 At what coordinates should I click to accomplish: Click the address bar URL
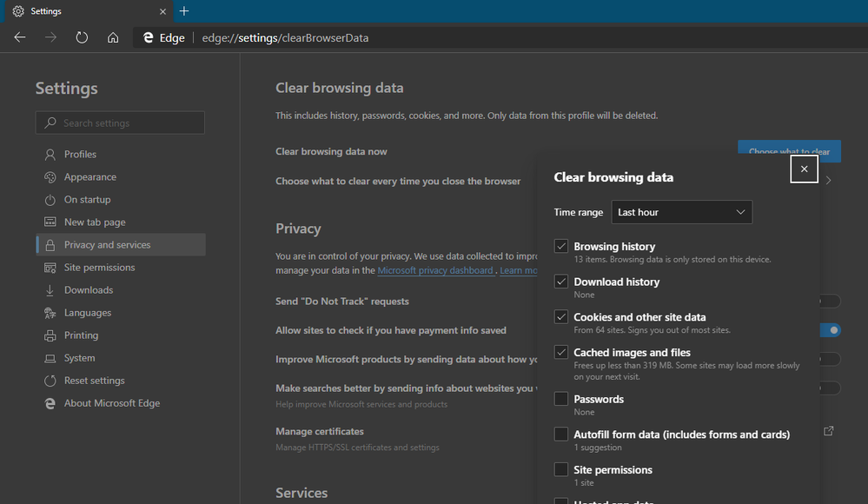pyautogui.click(x=285, y=37)
